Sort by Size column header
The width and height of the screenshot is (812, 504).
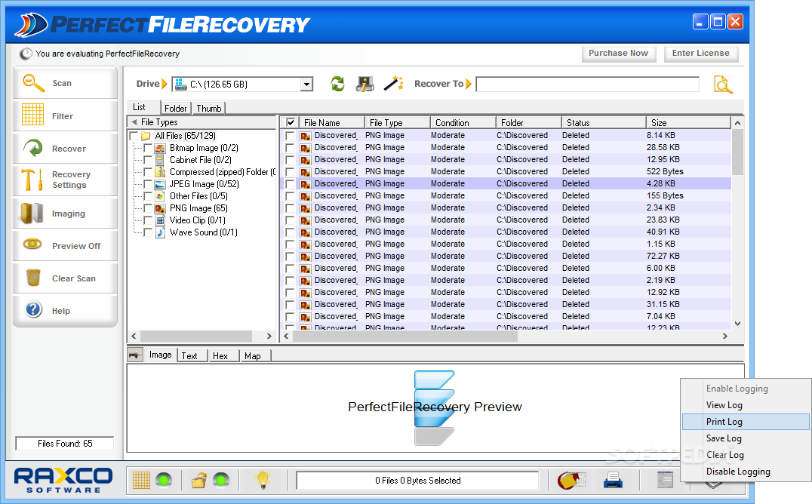[688, 122]
